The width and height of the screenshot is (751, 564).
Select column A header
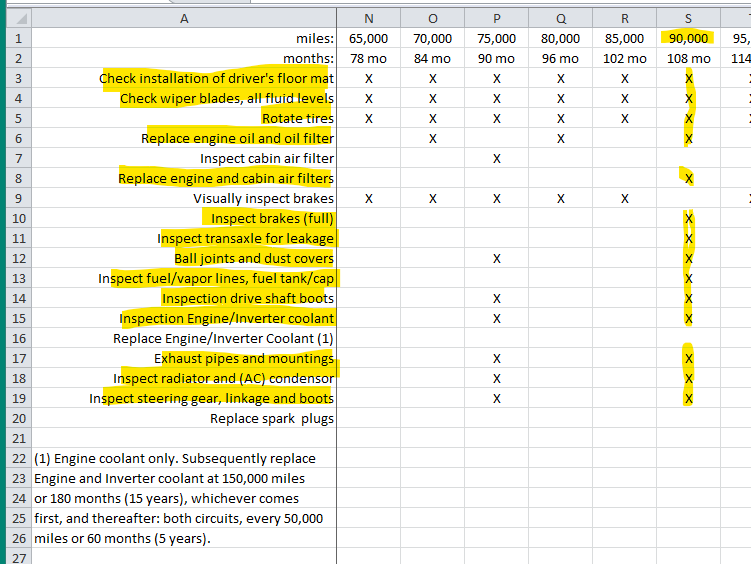184,19
